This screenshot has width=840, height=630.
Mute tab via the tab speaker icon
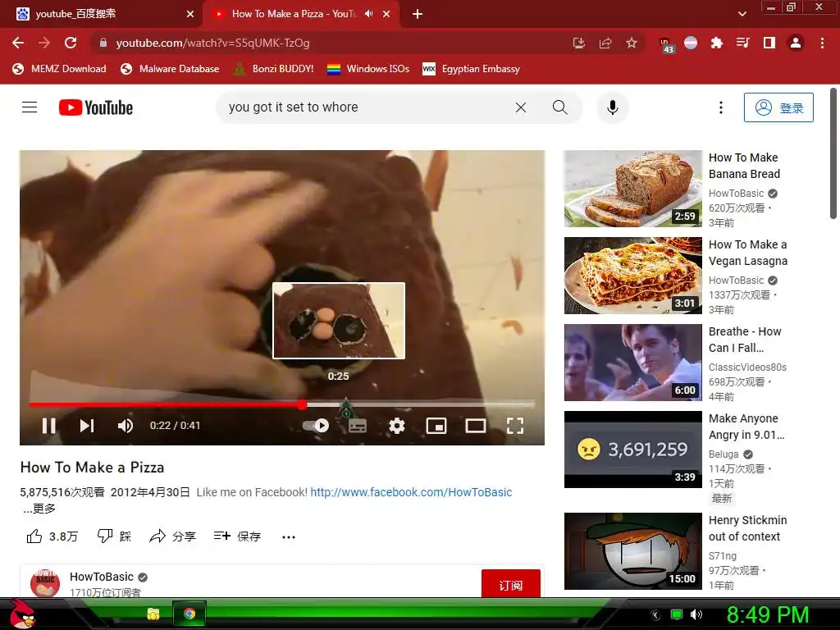pos(368,14)
